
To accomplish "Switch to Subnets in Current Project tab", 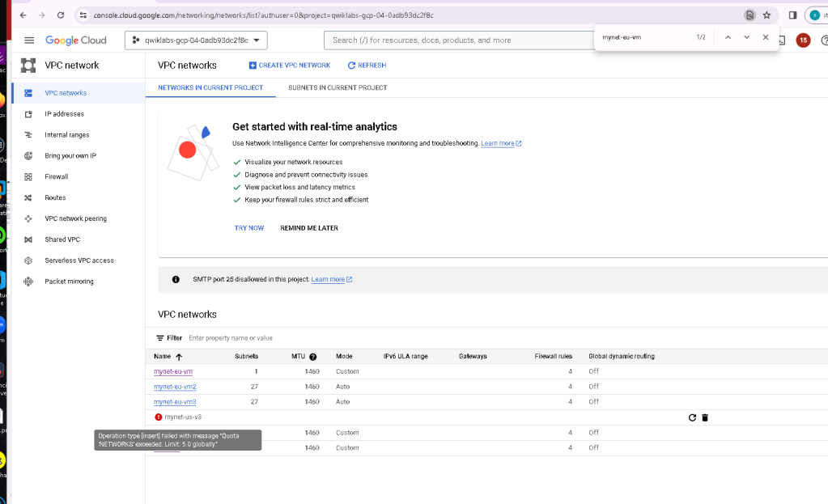I will click(x=338, y=87).
